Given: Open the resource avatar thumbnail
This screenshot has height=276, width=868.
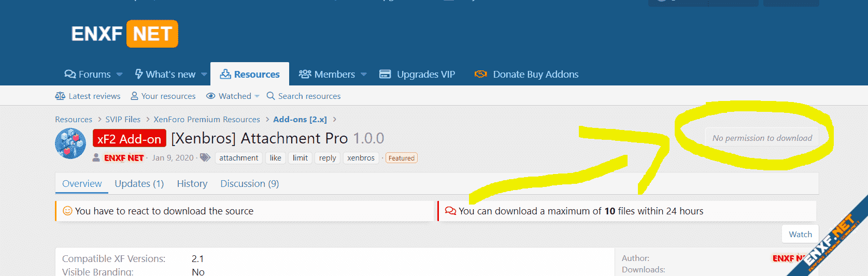Looking at the screenshot, I should point(70,143).
